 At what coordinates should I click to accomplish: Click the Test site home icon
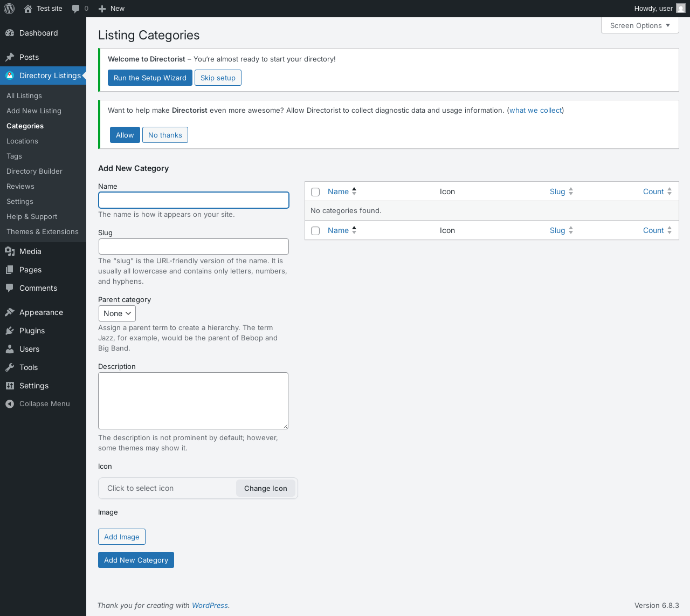click(x=28, y=9)
